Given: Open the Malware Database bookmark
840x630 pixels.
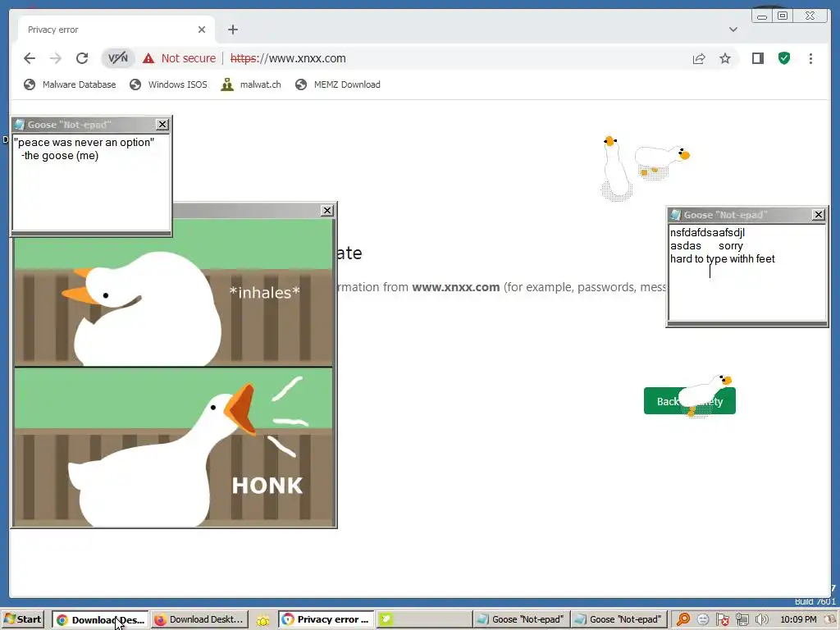Looking at the screenshot, I should coord(70,84).
